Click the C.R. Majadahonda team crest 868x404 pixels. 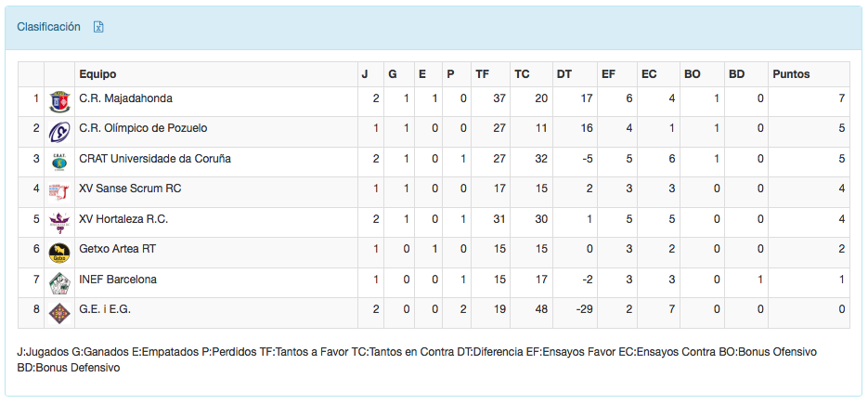[59, 100]
